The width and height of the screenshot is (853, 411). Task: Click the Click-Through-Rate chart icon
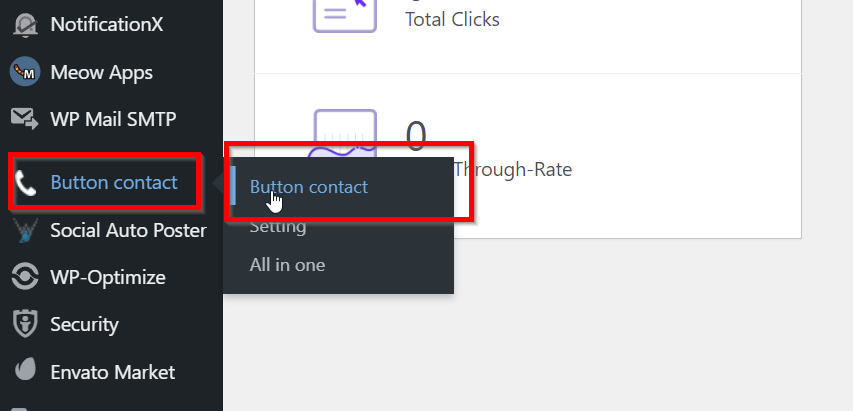pyautogui.click(x=345, y=134)
